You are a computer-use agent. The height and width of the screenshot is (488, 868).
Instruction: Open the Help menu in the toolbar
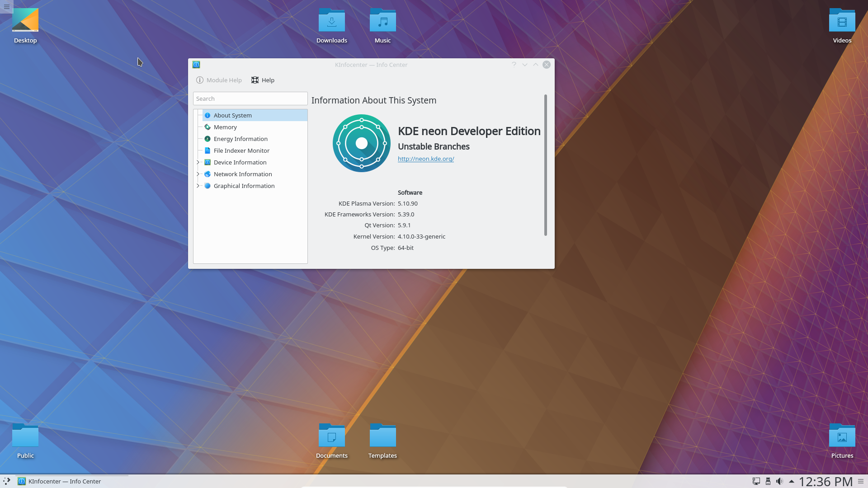[x=263, y=80]
